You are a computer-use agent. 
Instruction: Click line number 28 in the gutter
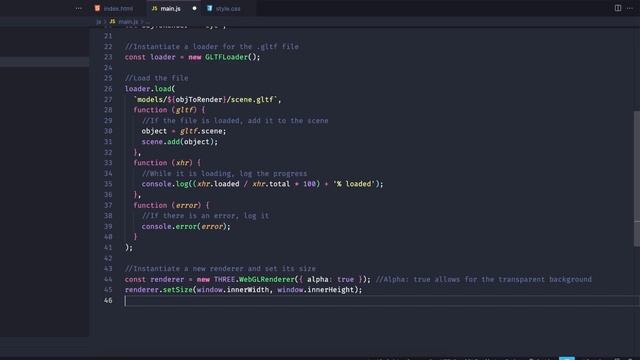point(108,110)
